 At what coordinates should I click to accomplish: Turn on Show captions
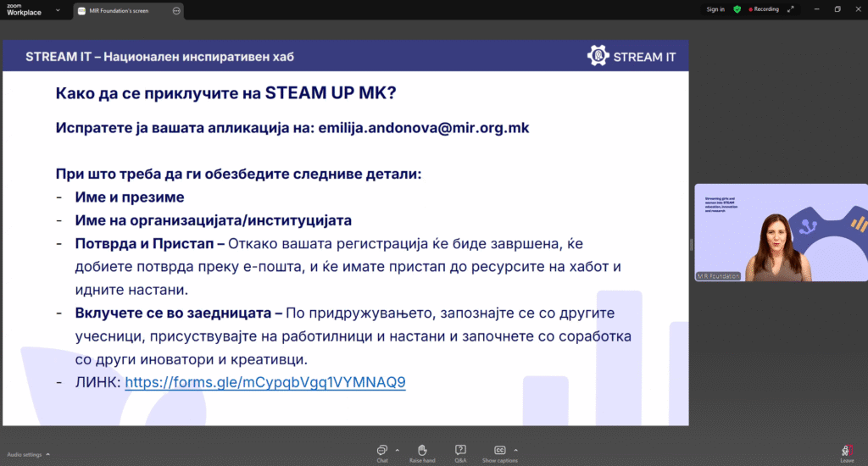tap(500, 453)
